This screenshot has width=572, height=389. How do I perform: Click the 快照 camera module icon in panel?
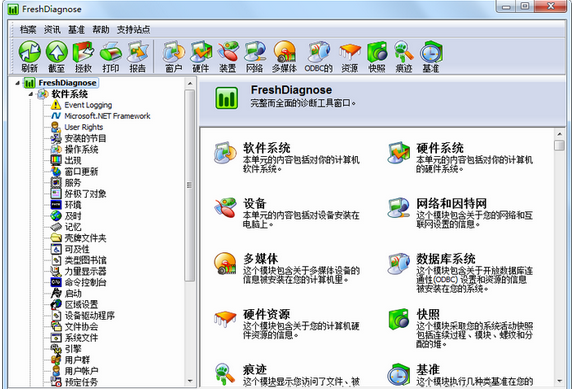[398, 319]
